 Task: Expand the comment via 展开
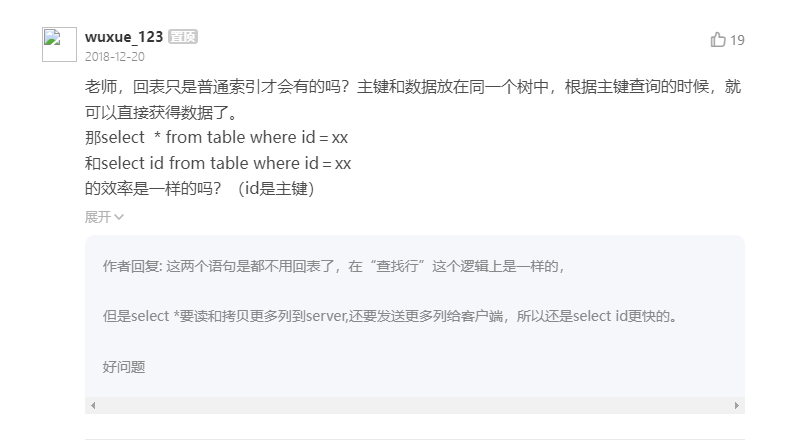(98, 216)
